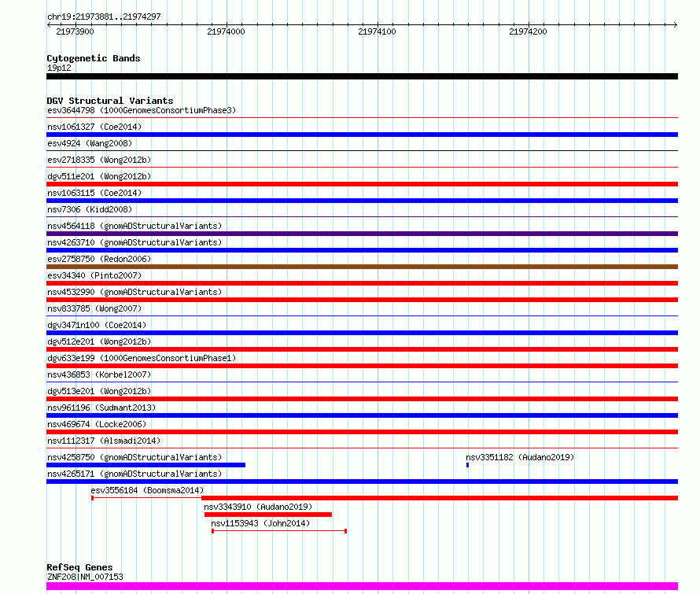Click the red bar below dgv633e199

coord(362,366)
